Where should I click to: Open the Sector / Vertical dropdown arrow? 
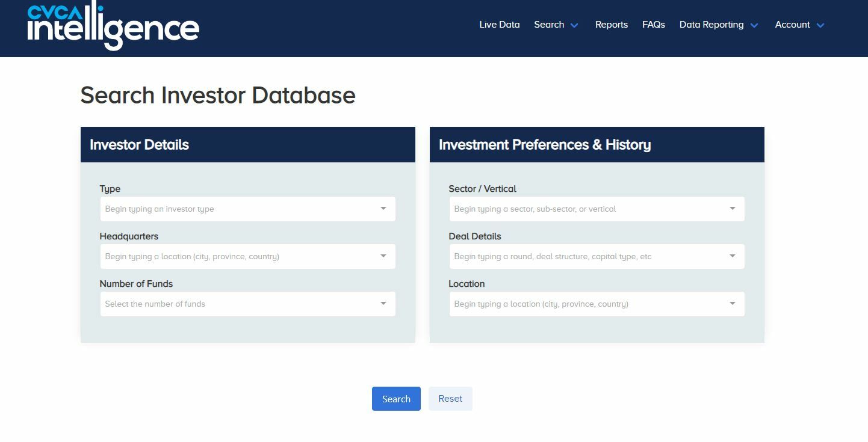coord(732,209)
